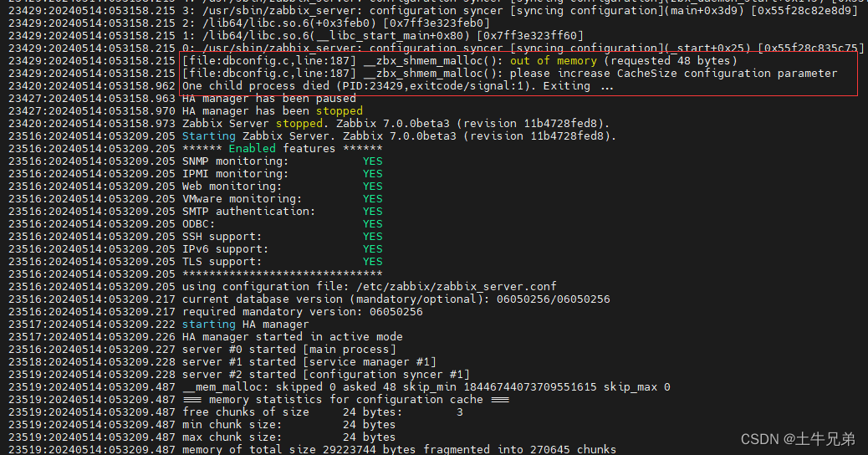Click the '__mem_malloc: skipped 0 asked 48' line
Viewport: 868px width, 455px height.
pos(426,387)
